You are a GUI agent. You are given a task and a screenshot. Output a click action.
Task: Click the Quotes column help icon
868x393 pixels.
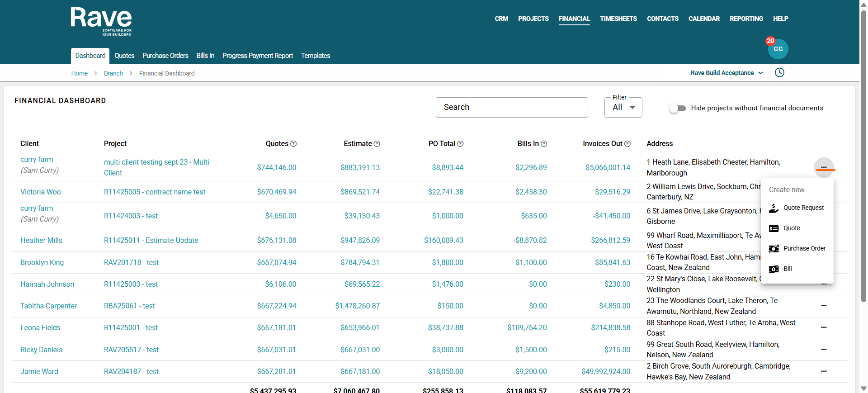pos(293,144)
